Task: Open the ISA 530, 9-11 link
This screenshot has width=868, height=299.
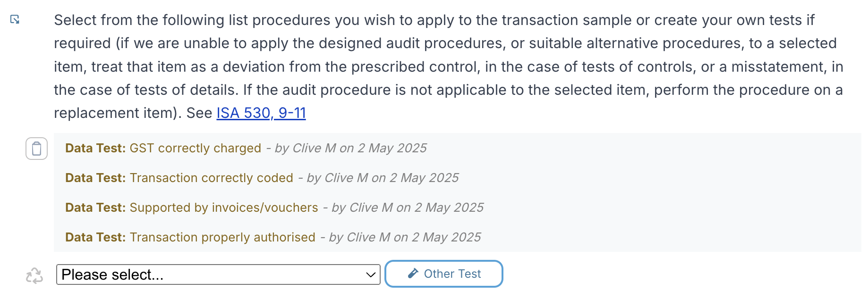Action: point(261,113)
